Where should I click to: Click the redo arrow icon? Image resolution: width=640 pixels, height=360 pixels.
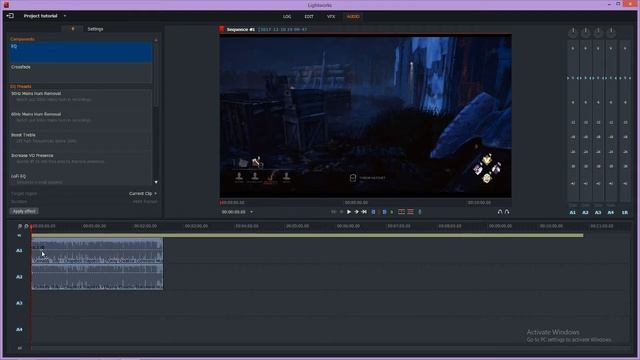pos(507,212)
